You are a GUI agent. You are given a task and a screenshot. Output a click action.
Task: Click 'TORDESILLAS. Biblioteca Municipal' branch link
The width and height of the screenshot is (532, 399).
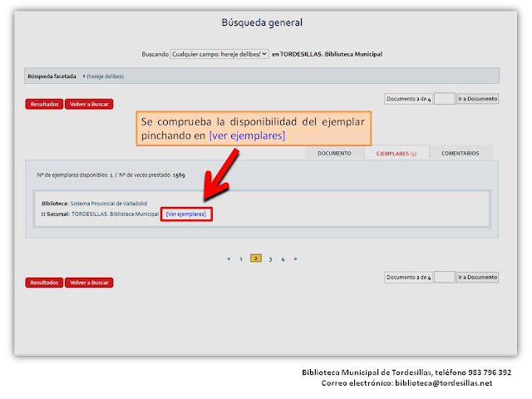(x=115, y=214)
